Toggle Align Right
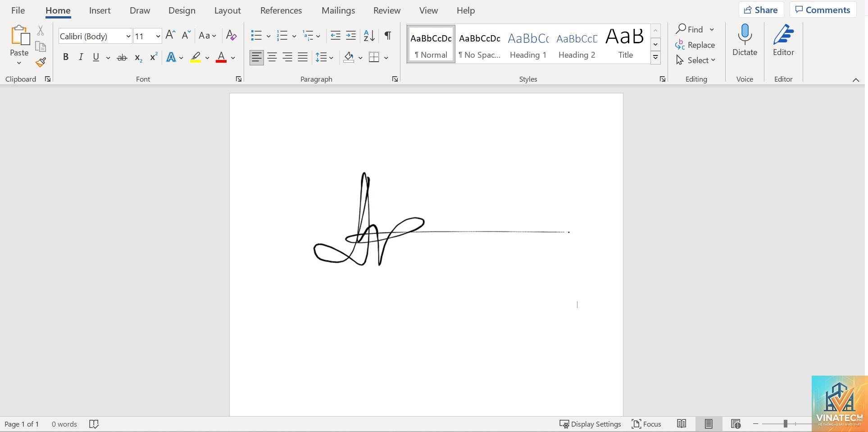The width and height of the screenshot is (868, 432). point(287,57)
